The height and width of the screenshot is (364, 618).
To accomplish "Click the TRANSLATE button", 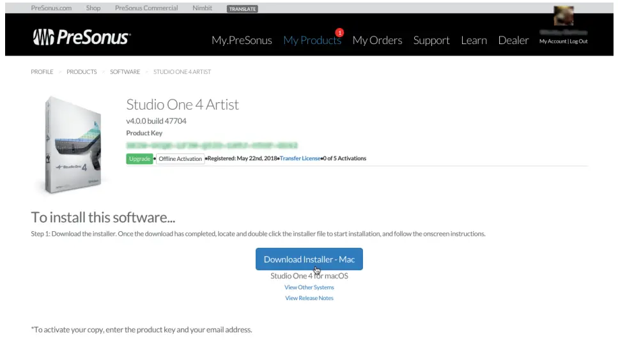I will pos(242,9).
